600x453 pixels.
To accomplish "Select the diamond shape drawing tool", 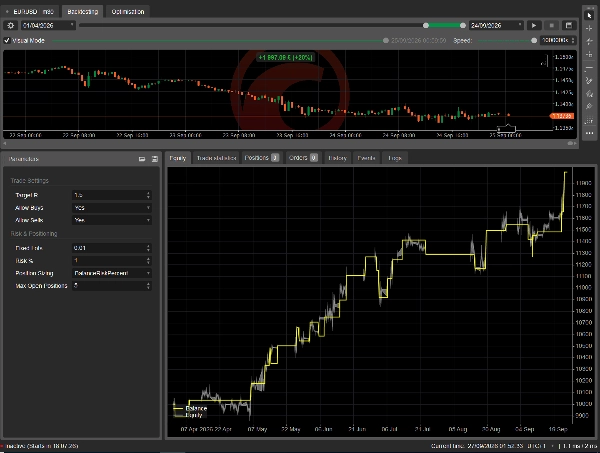I will click(589, 107).
